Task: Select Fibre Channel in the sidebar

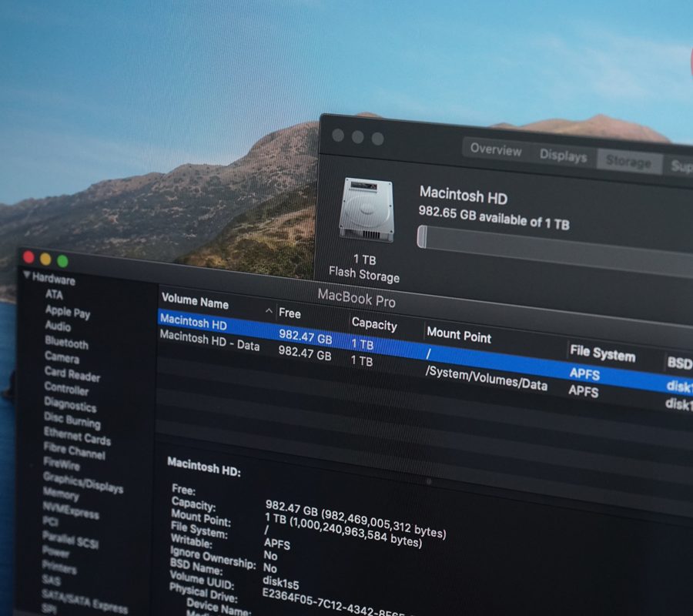Action: [74, 450]
